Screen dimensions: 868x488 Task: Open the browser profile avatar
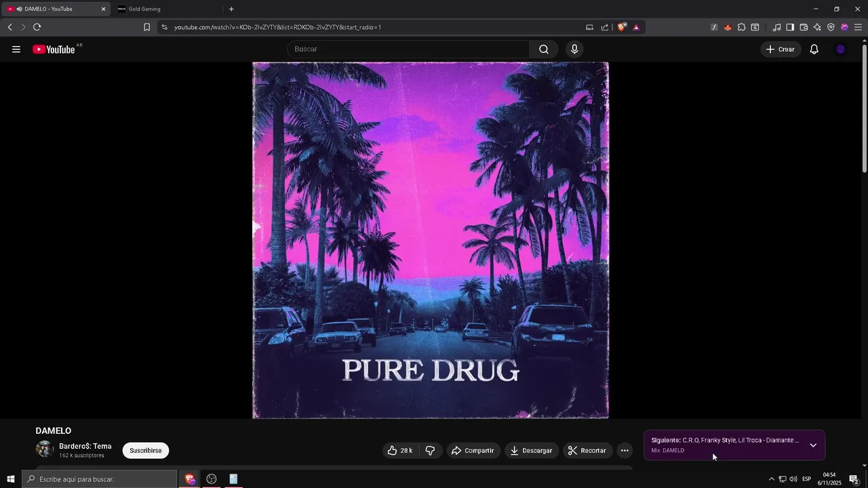844,27
